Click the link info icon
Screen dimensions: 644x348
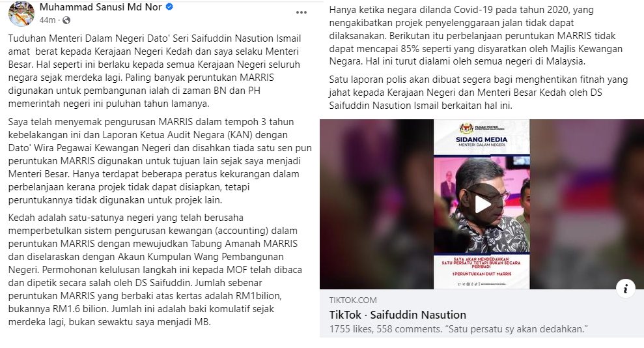coord(626,289)
